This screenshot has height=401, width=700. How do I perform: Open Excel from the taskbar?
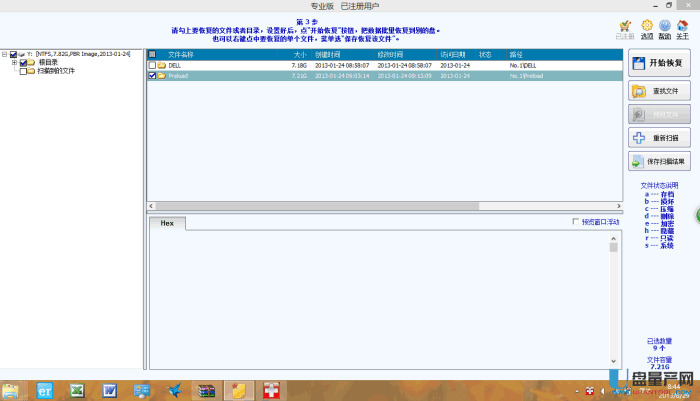76,389
